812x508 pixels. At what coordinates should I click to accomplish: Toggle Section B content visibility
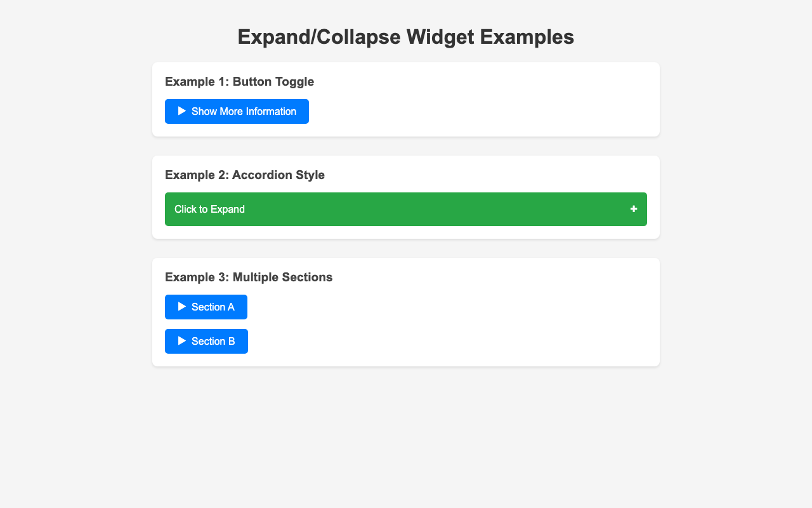point(206,341)
